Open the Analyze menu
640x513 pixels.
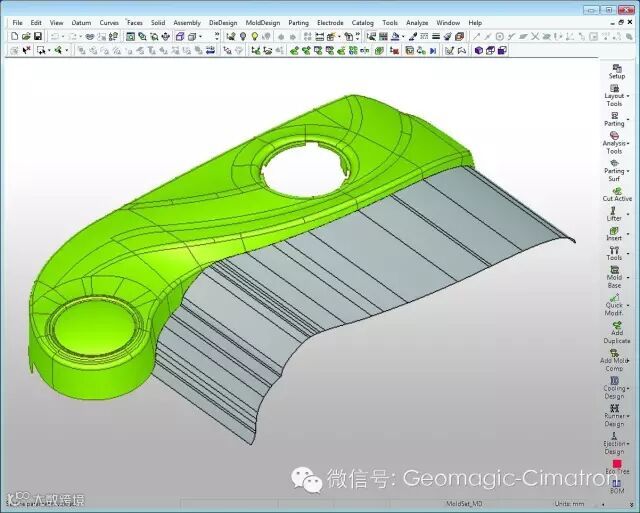(x=417, y=23)
